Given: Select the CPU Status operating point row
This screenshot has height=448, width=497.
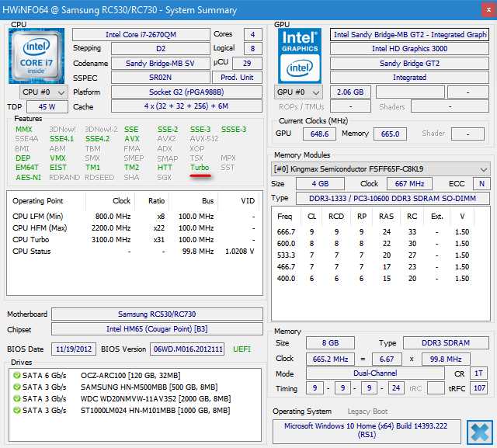Looking at the screenshot, I should [134, 252].
